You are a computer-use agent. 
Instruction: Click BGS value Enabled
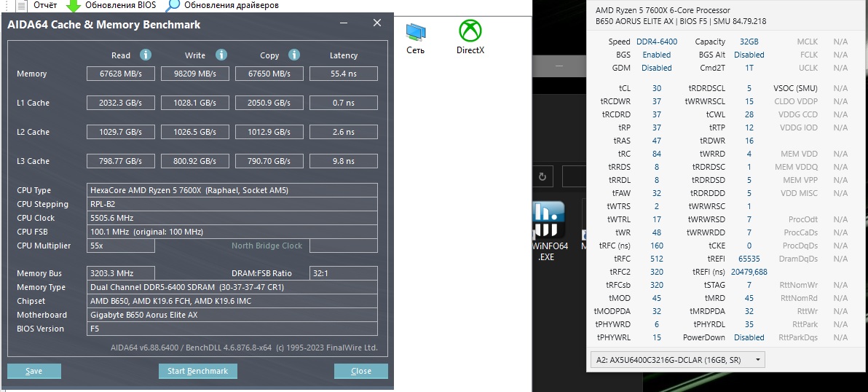point(657,55)
